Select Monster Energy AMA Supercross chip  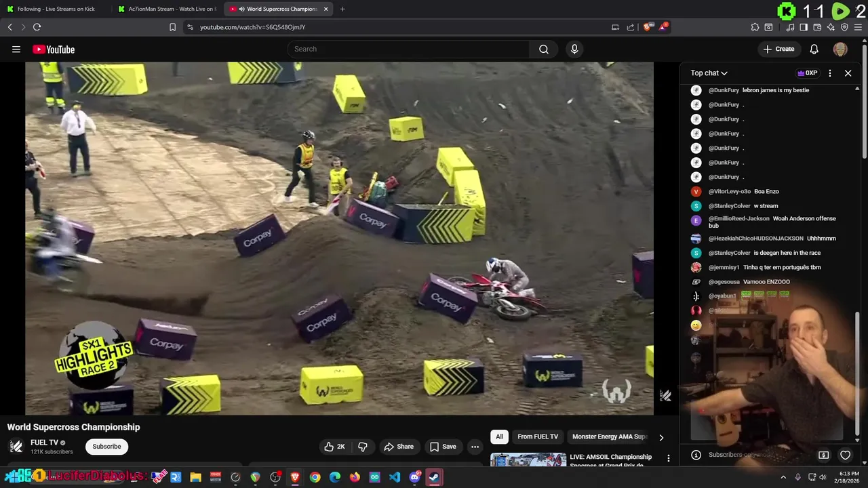(x=610, y=436)
